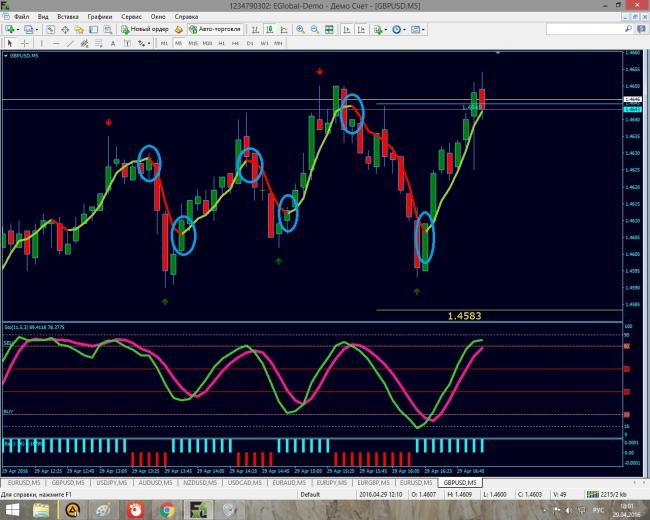The height and width of the screenshot is (520, 650).
Task: Open the Графики menu
Action: tap(100, 17)
